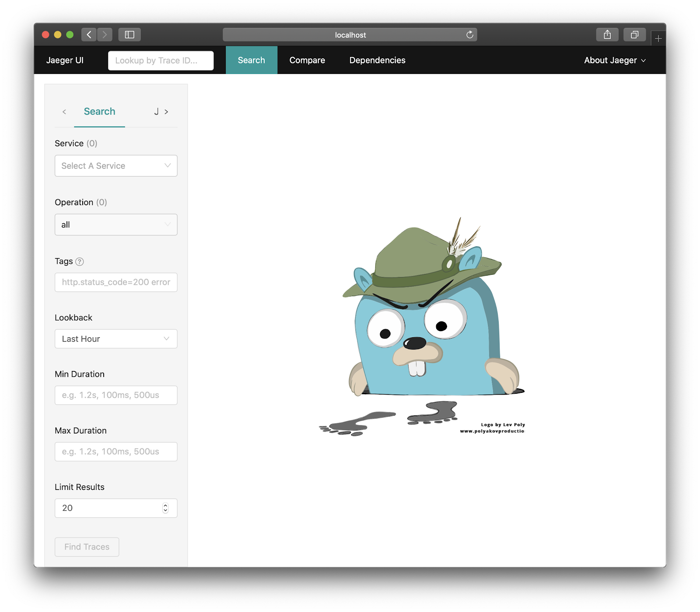This screenshot has height=612, width=700.
Task: Select the Search tab in sidebar
Action: tap(100, 112)
